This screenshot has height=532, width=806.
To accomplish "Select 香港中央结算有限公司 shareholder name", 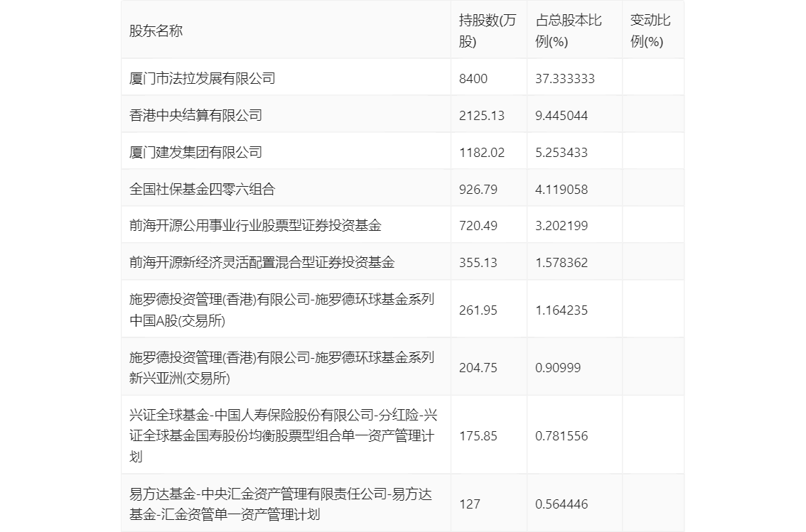I will (x=195, y=116).
